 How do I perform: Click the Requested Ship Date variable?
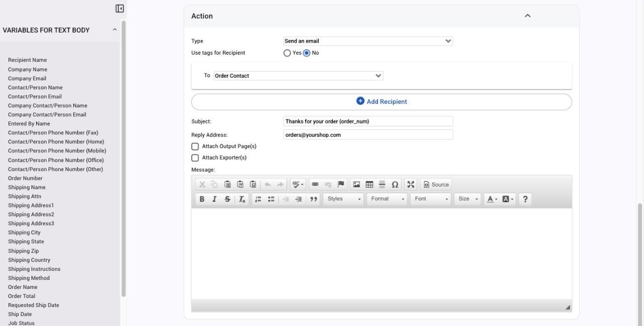click(x=34, y=305)
